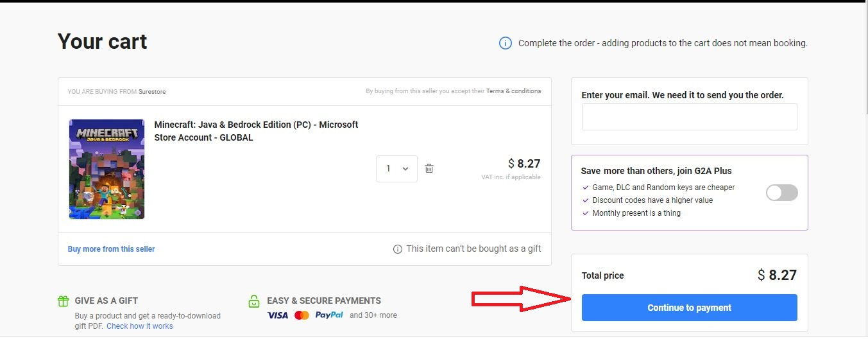The width and height of the screenshot is (868, 341).
Task: Click the Check how it works link
Action: 140,326
